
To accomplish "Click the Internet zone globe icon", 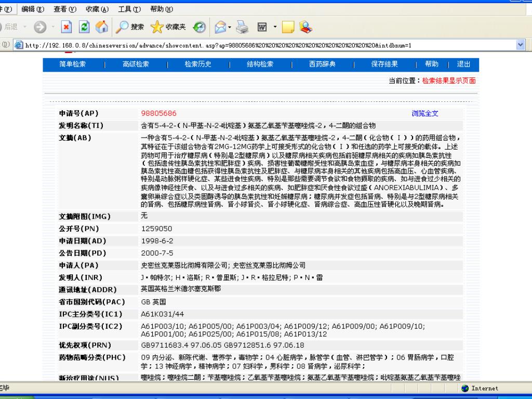I will click(465, 388).
